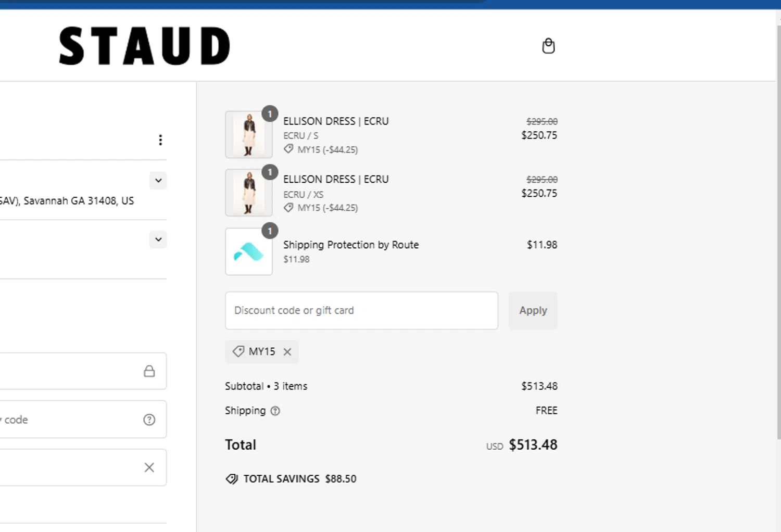The height and width of the screenshot is (532, 781).
Task: Open the shopping bag icon
Action: coord(548,46)
